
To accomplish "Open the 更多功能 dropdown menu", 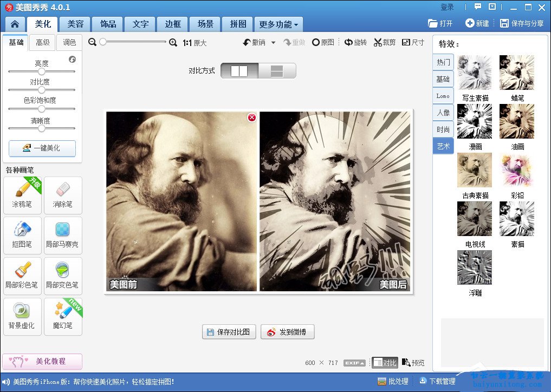I will (x=278, y=24).
